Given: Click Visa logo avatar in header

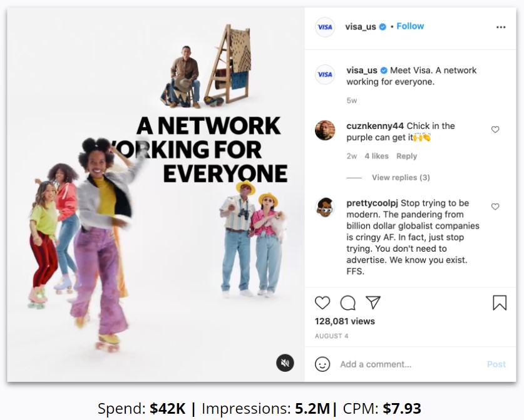Looking at the screenshot, I should [325, 27].
